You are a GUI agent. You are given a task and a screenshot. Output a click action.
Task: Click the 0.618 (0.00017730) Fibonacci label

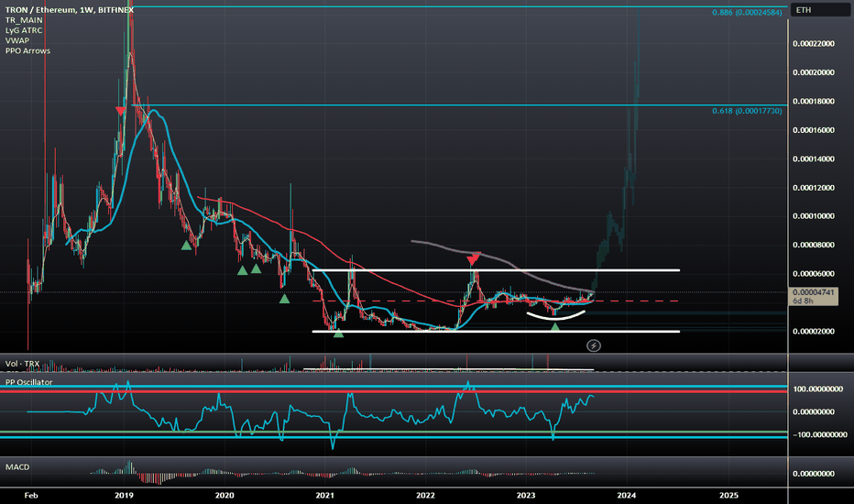point(747,111)
